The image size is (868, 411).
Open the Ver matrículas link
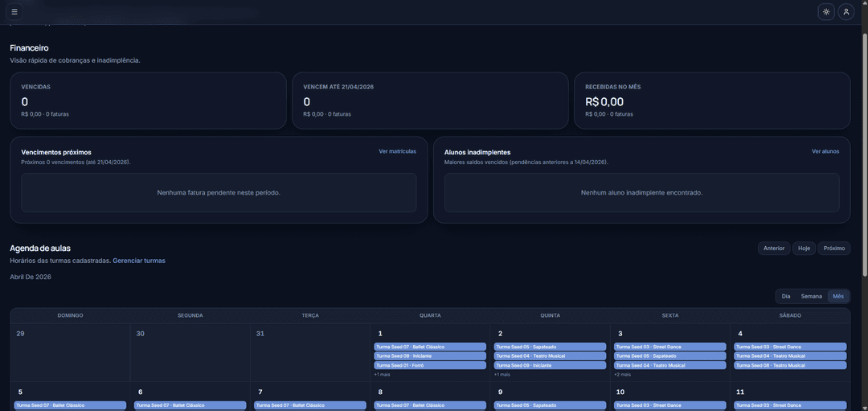pyautogui.click(x=397, y=151)
